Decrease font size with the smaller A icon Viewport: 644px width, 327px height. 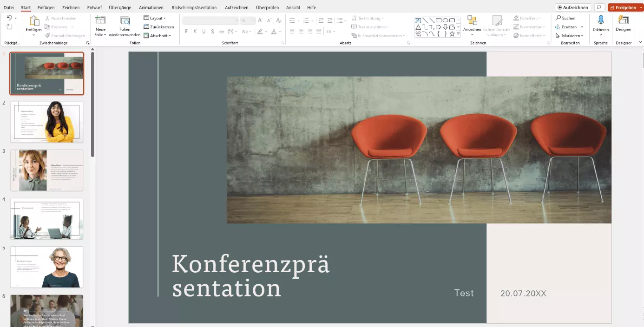pos(269,20)
